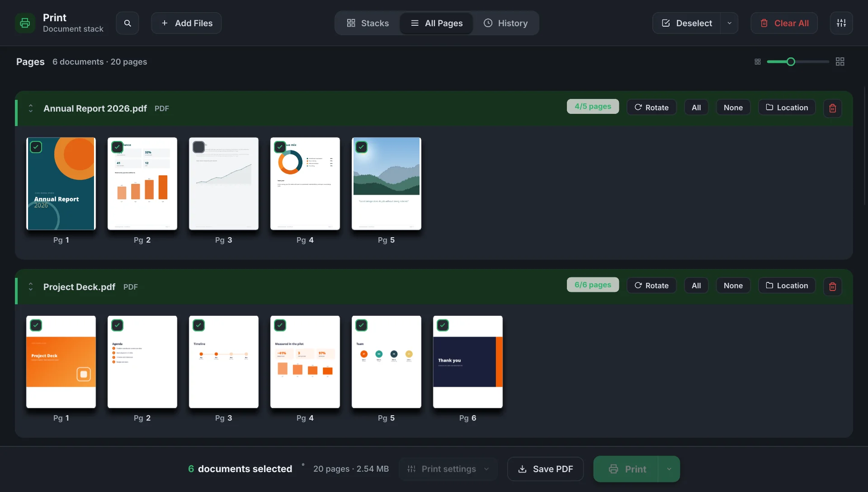Delete Annual Report 2026.pdf with trash icon

pyautogui.click(x=832, y=108)
